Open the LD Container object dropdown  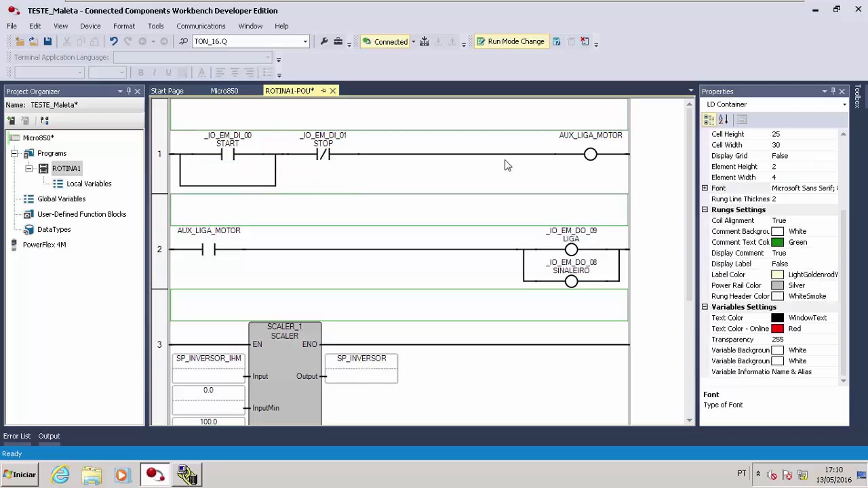(844, 104)
